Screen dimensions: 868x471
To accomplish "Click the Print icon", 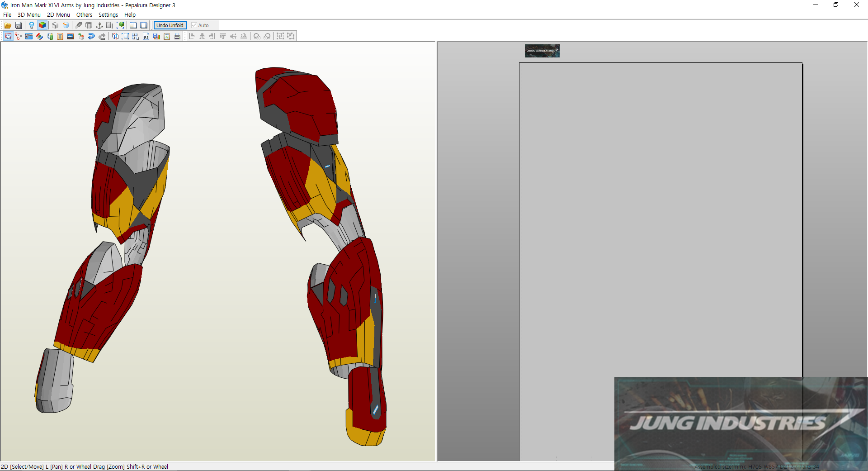I will (177, 36).
